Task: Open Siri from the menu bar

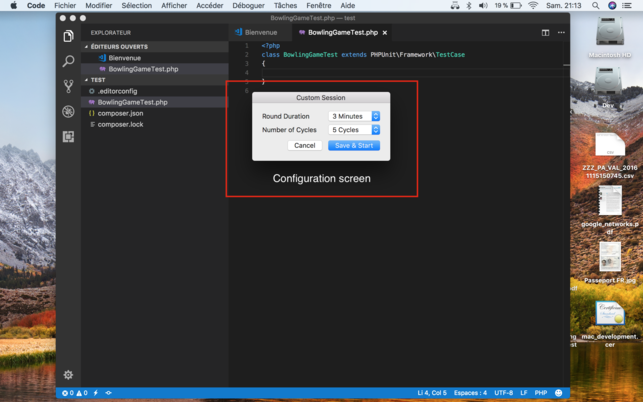Action: [612, 5]
